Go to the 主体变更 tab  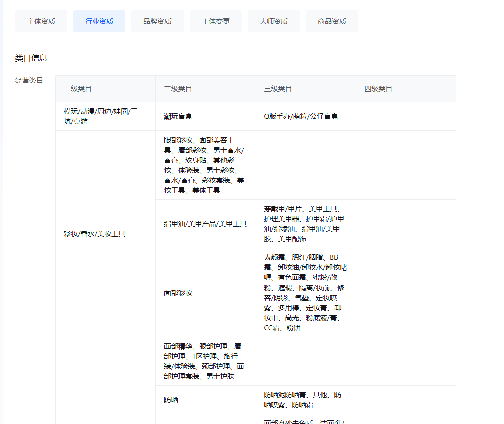[216, 21]
